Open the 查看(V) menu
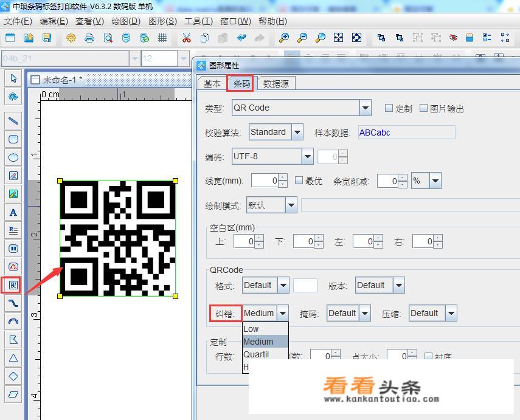The height and width of the screenshot is (420, 520). click(89, 21)
